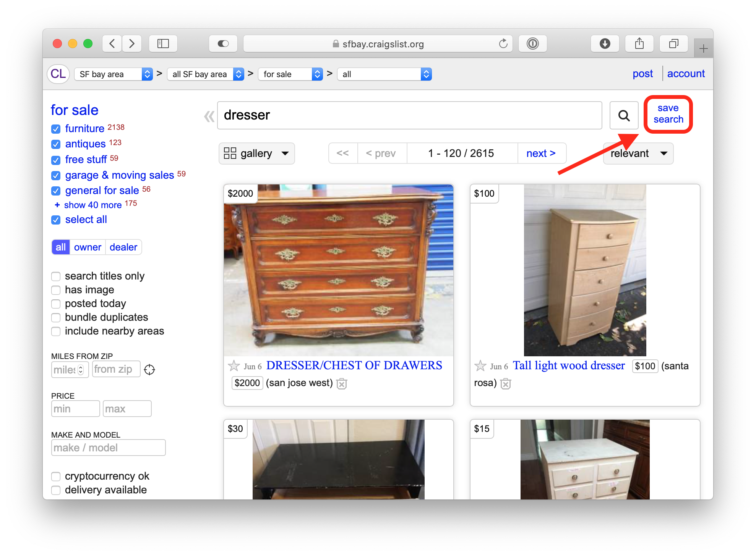Click the lock icon in the address bar
The image size is (756, 556).
point(336,44)
